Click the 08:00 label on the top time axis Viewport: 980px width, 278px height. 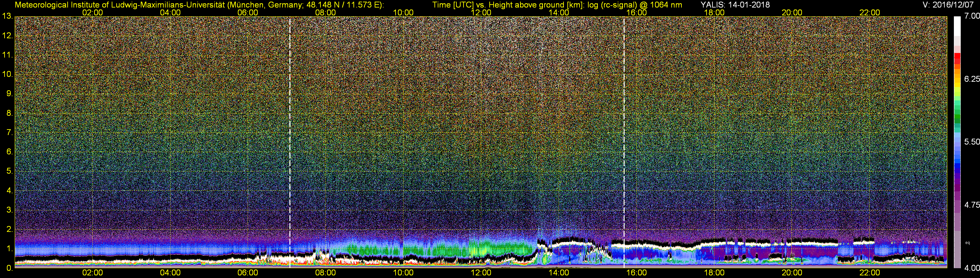point(325,12)
